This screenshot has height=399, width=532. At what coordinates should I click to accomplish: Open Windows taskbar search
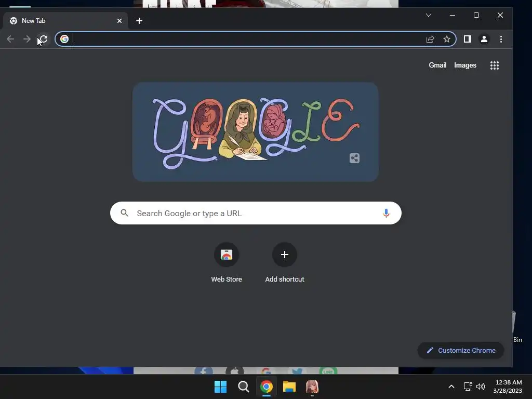(244, 387)
